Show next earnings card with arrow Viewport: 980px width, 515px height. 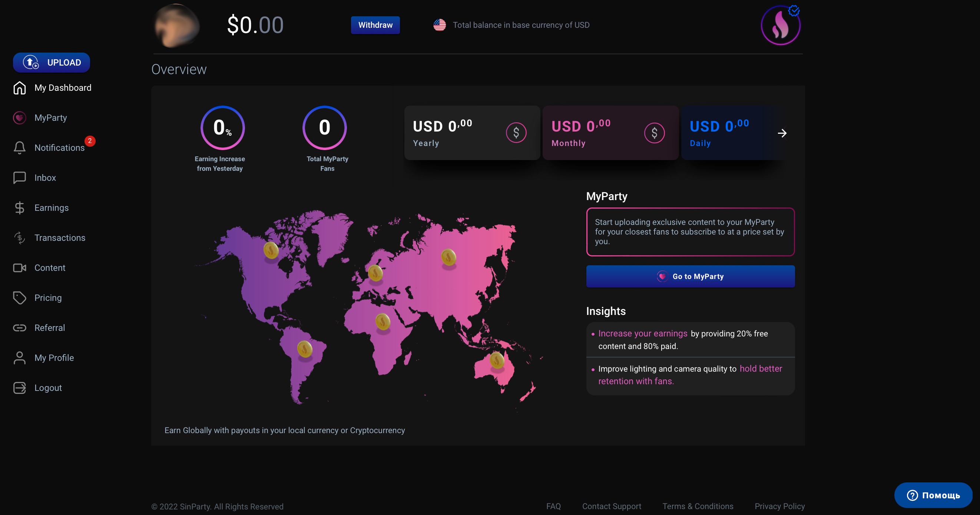[782, 133]
